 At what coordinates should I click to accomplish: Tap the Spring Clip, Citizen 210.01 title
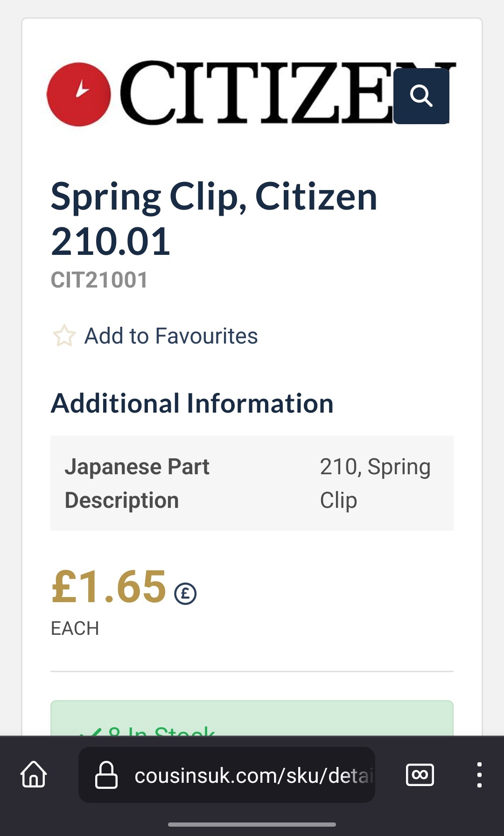[214, 219]
